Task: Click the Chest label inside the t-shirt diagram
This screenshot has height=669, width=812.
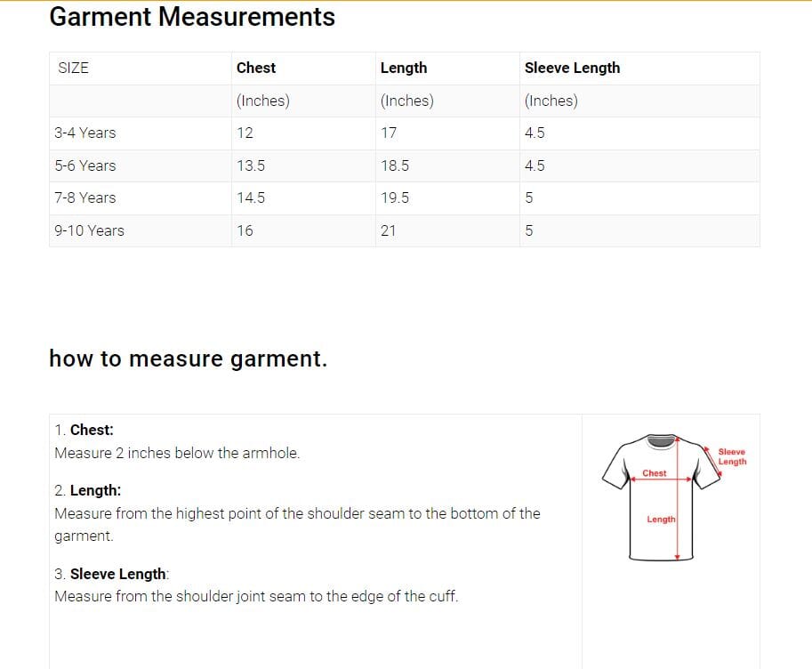Action: [655, 473]
